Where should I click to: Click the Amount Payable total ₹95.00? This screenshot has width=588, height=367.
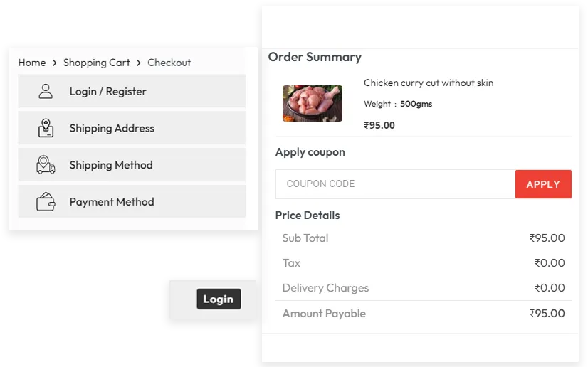[547, 314]
